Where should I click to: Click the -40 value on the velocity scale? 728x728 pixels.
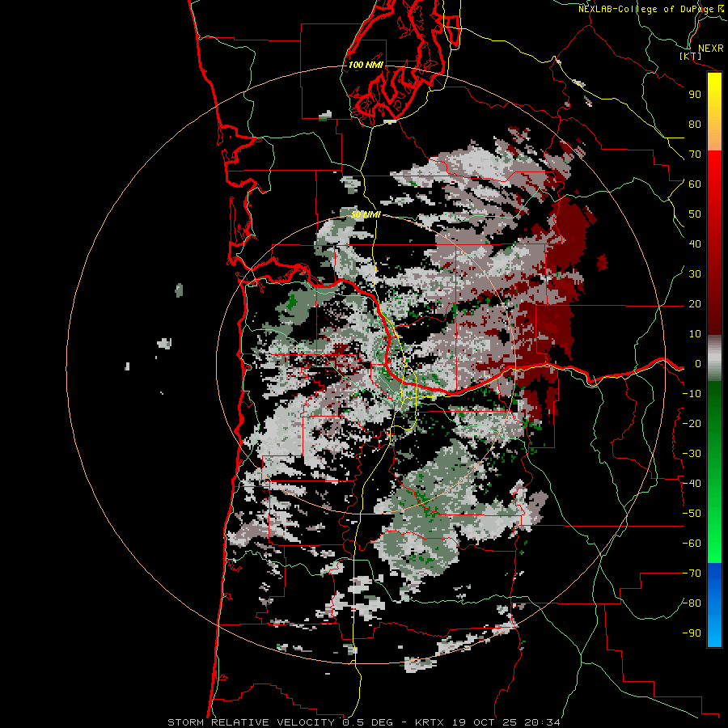tap(692, 484)
